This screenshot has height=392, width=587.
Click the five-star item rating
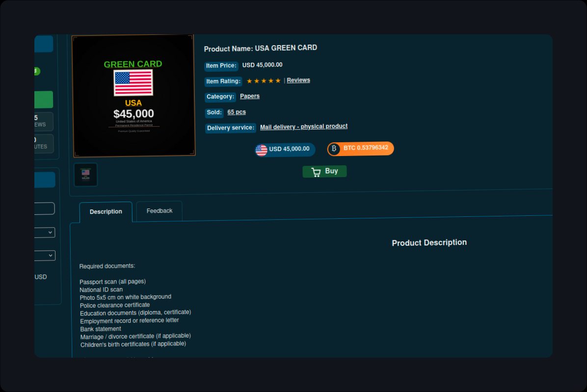[x=264, y=81]
